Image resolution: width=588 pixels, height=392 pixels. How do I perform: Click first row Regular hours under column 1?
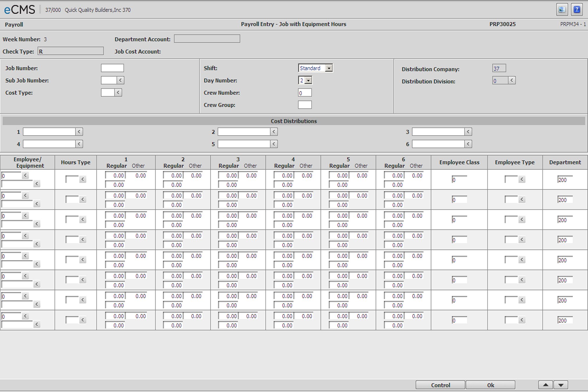(x=115, y=175)
